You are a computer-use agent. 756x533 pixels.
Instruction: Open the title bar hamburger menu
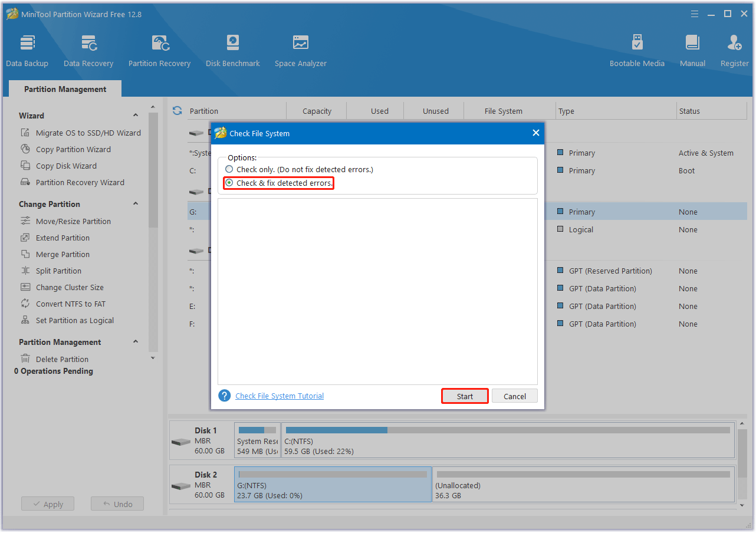pyautogui.click(x=694, y=14)
